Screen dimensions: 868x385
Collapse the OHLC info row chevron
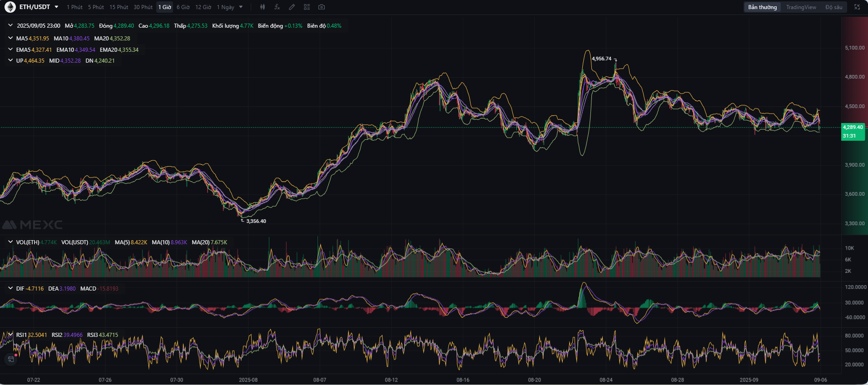10,25
